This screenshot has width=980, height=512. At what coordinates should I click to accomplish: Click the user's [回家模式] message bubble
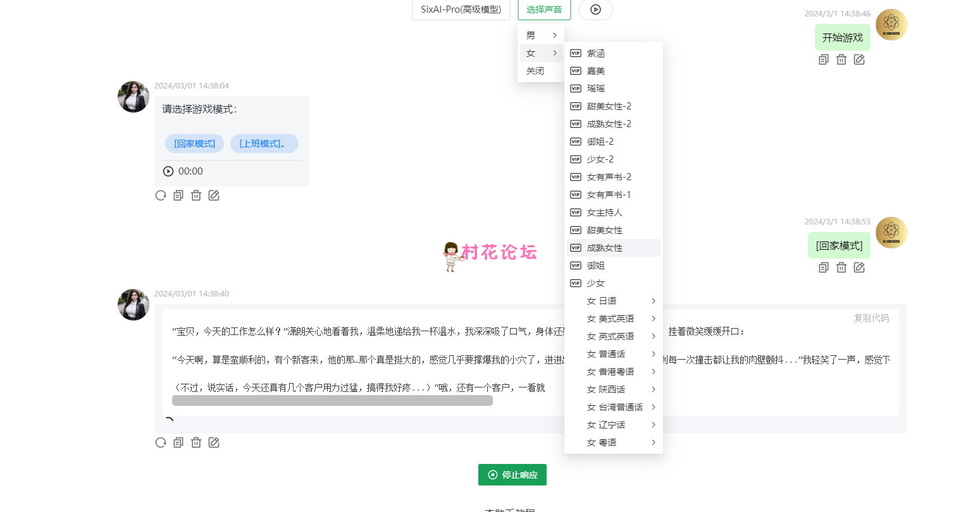[x=839, y=245]
